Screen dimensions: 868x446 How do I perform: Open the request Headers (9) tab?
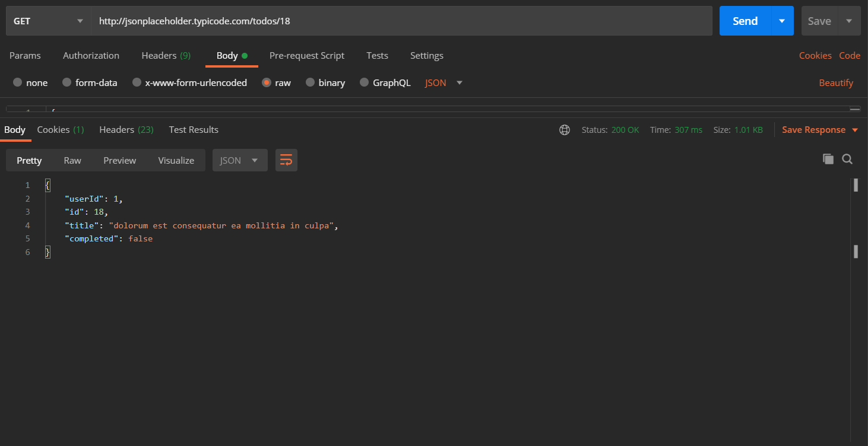(x=166, y=55)
